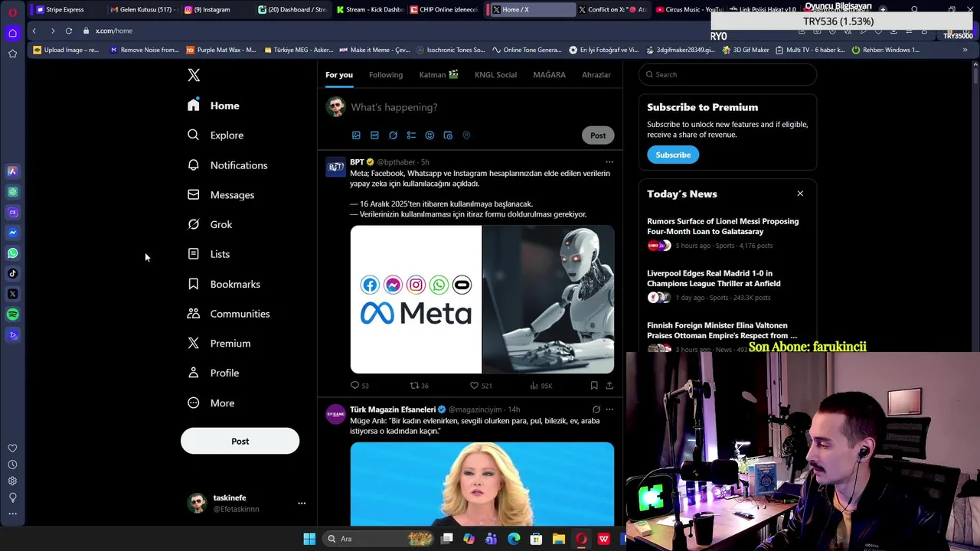The height and width of the screenshot is (551, 980).
Task: Add a GIF to the new post
Action: coord(374,135)
